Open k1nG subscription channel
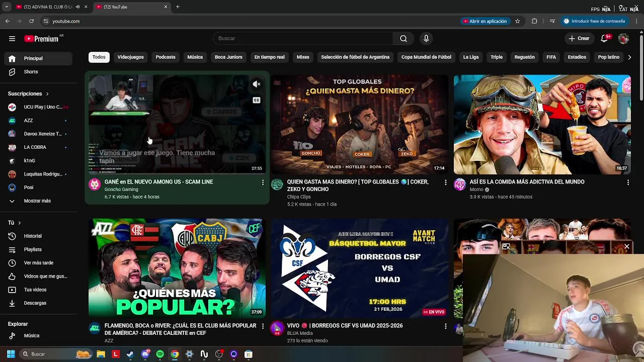 [38, 161]
